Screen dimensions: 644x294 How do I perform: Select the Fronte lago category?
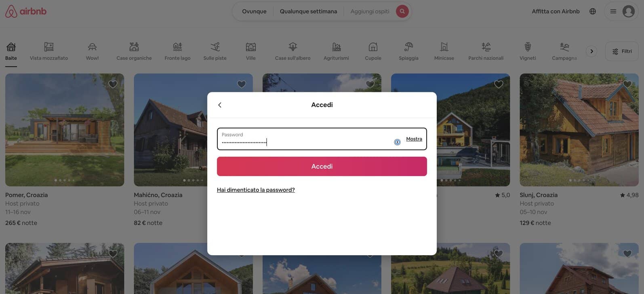177,51
